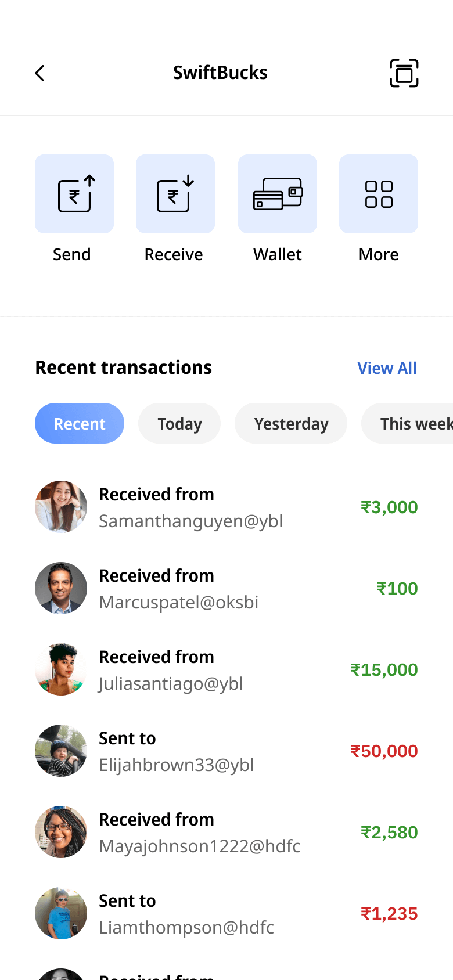Open the QR scanner icon
This screenshot has height=980, width=453.
(x=404, y=73)
